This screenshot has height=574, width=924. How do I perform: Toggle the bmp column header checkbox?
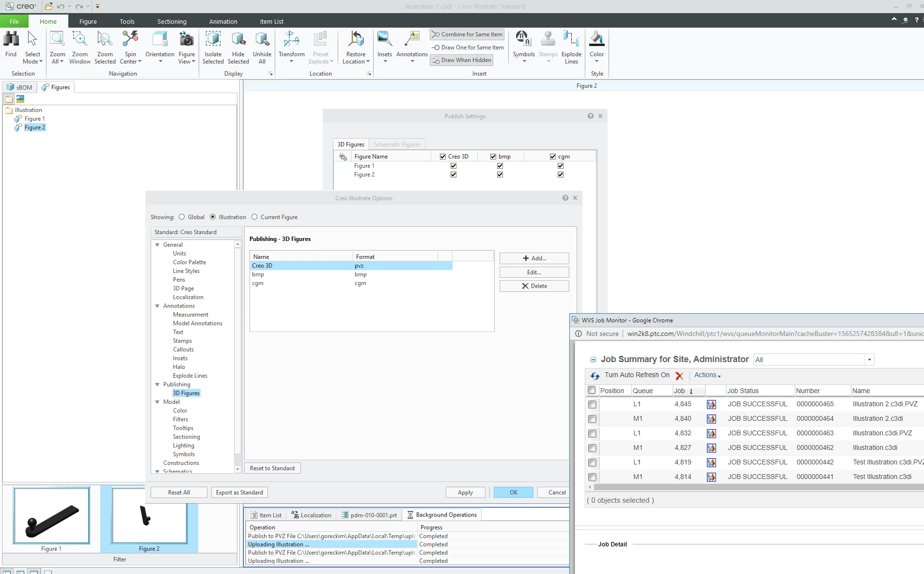click(x=493, y=157)
